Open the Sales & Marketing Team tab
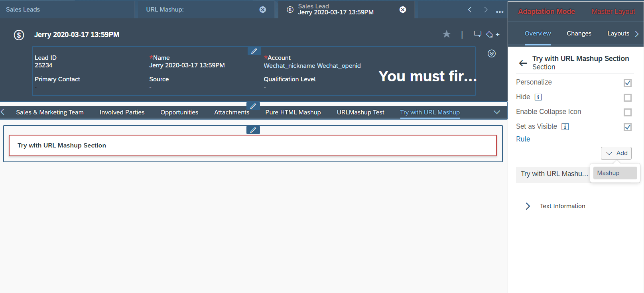644x293 pixels. coord(50,112)
